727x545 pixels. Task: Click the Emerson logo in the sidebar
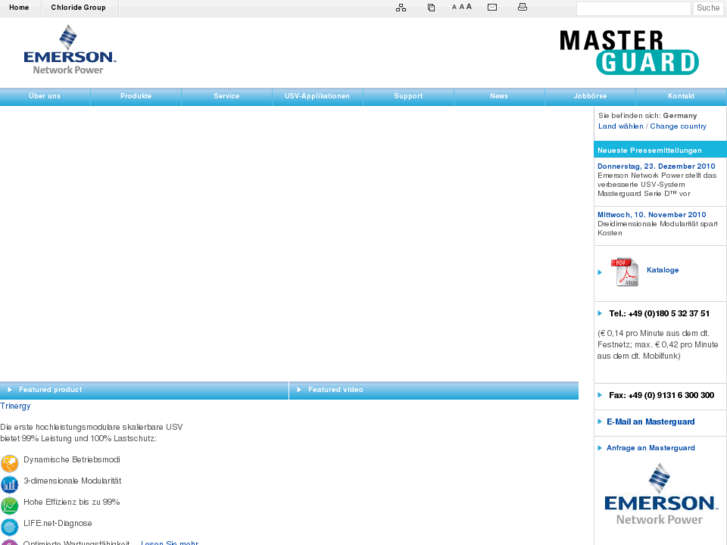point(659,494)
